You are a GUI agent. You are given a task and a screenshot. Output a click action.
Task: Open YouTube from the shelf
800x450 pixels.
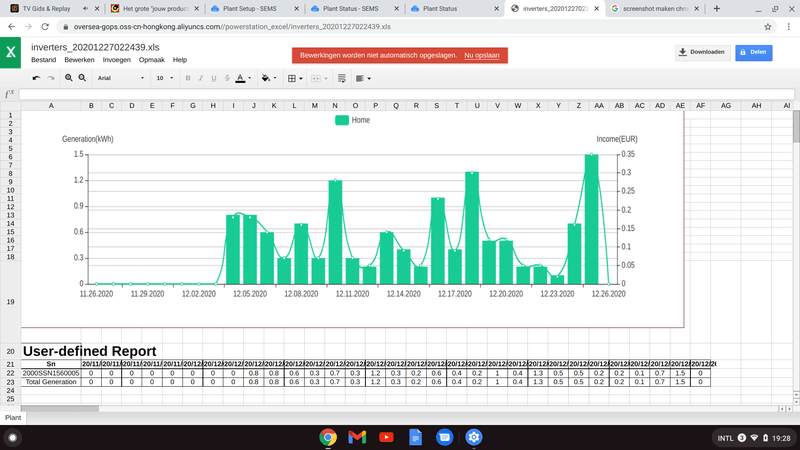tap(386, 437)
